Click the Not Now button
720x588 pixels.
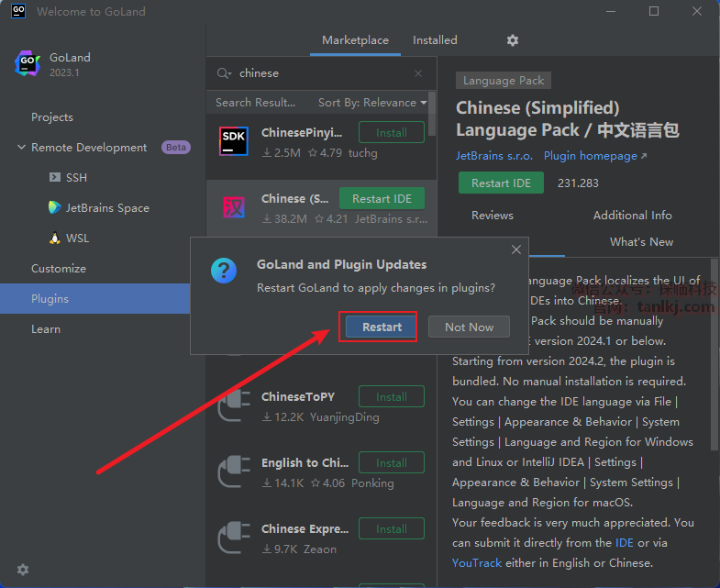point(469,327)
